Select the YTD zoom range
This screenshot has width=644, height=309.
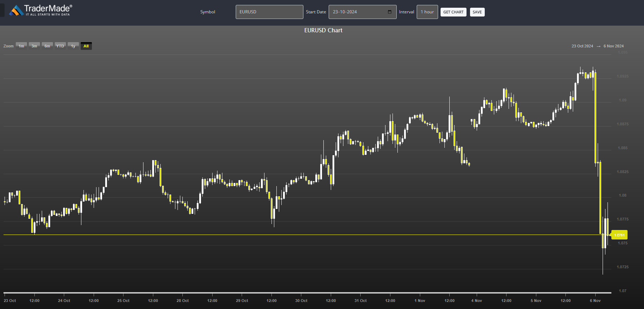click(x=60, y=46)
